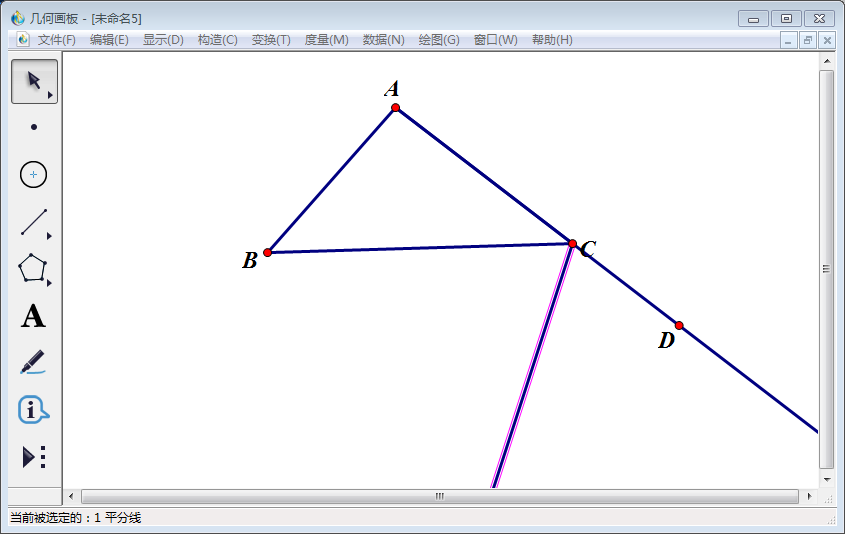The image size is (845, 534).
Task: Close the main application window
Action: point(820,19)
